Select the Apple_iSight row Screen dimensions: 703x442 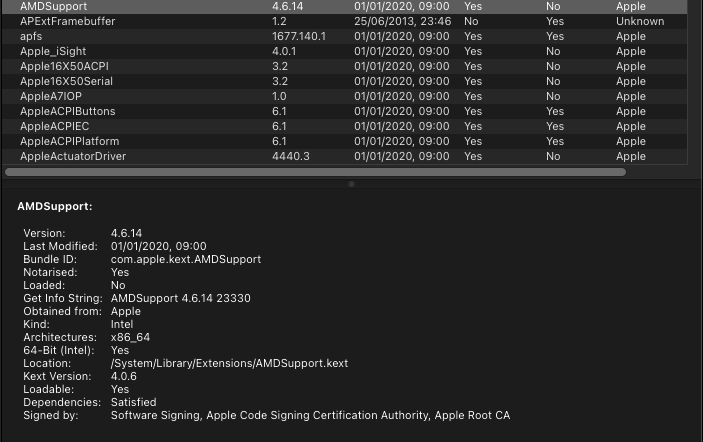(344, 51)
